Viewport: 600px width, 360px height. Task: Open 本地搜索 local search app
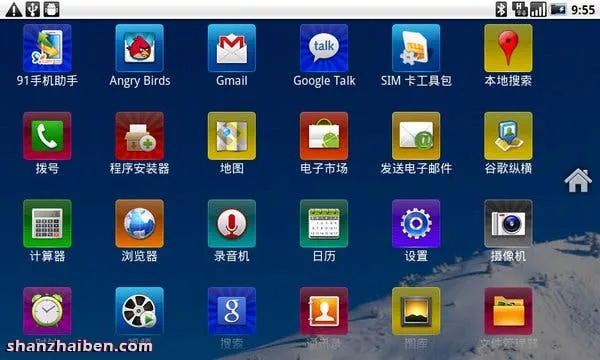pos(508,48)
